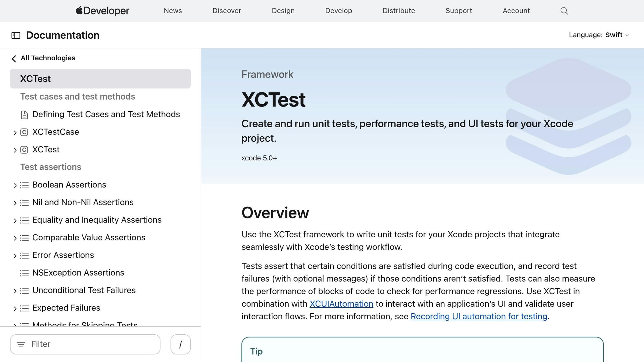Expand the Expected Failures group
This screenshot has height=362, width=644.
[15, 309]
